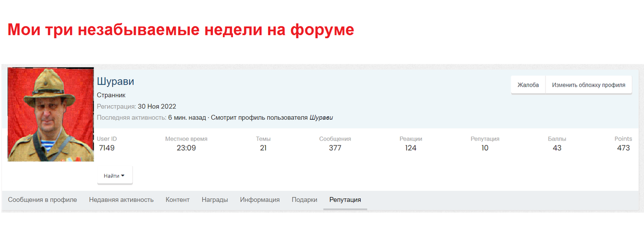Click the italic Шурави profile link
The image size is (644, 227).
coord(321,118)
